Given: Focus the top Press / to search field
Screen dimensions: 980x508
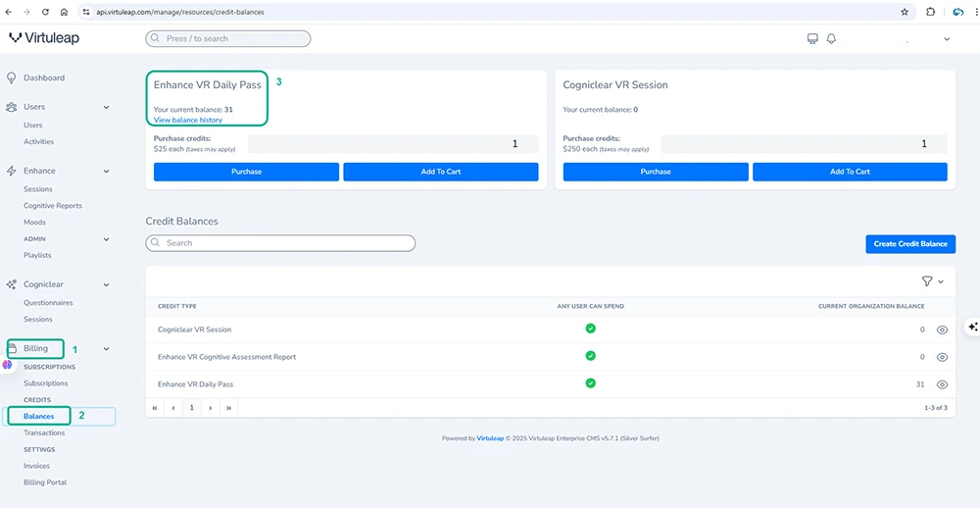Looking at the screenshot, I should [228, 39].
